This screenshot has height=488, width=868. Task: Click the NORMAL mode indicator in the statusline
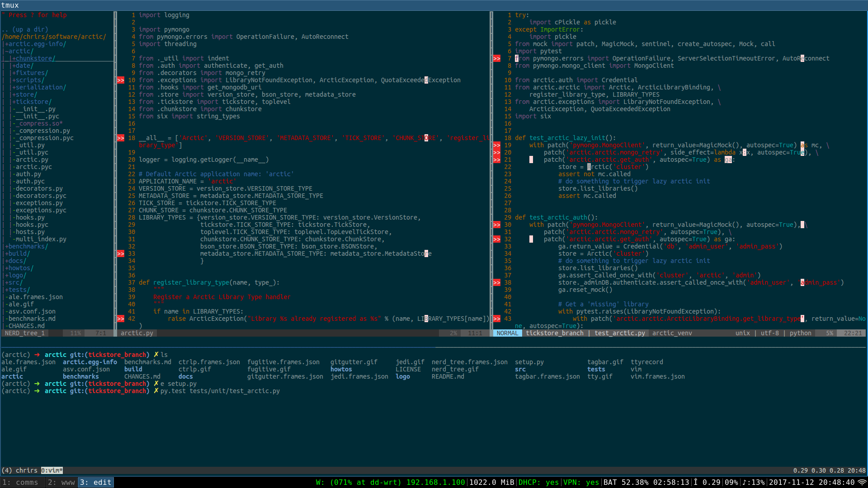pyautogui.click(x=507, y=333)
